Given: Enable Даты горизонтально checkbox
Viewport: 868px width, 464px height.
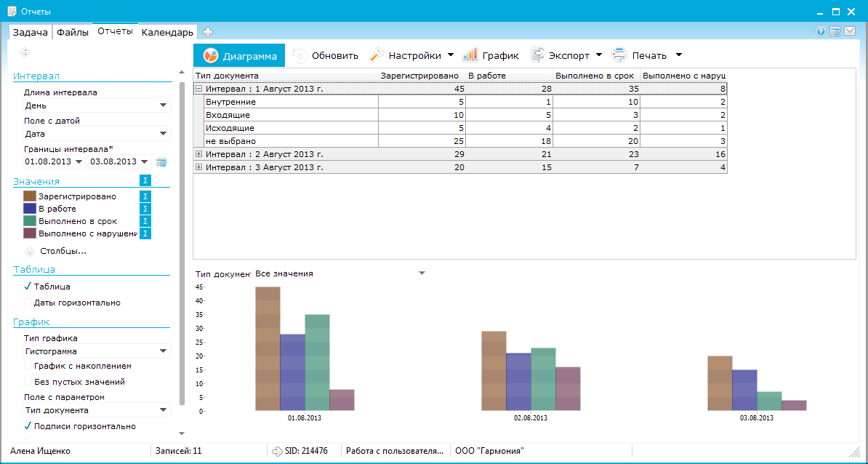Looking at the screenshot, I should 28,303.
